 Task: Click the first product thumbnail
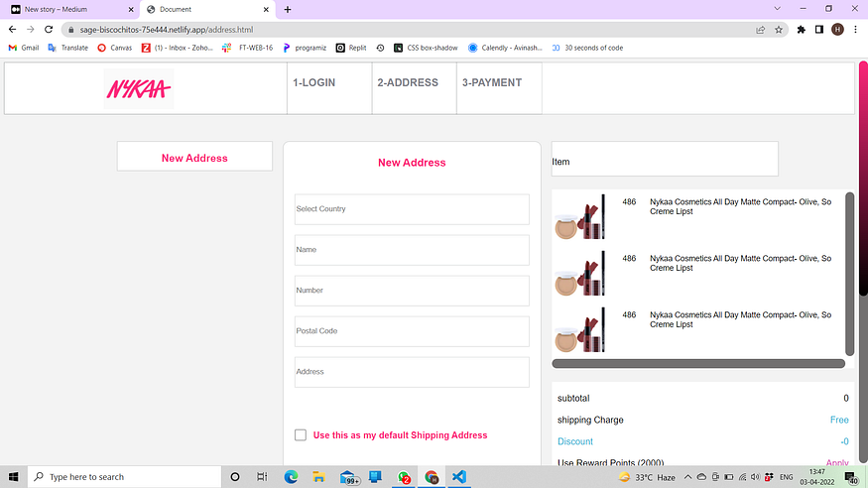tap(580, 216)
